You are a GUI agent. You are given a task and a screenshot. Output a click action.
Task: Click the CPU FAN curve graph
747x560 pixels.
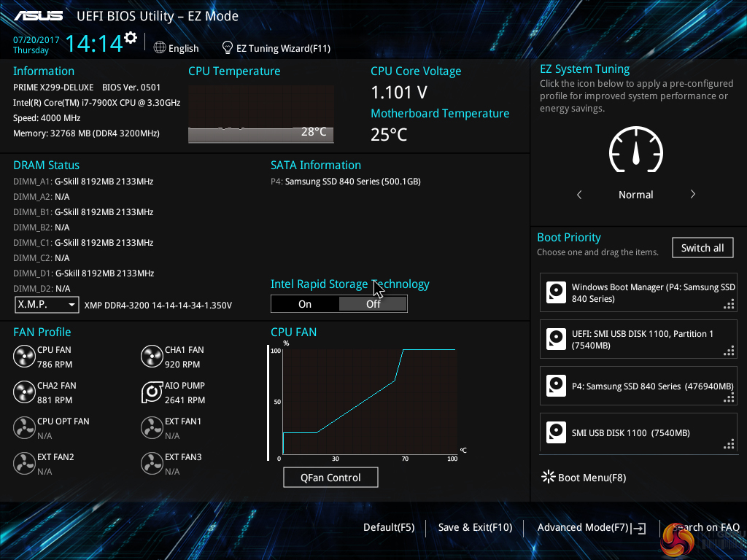370,402
